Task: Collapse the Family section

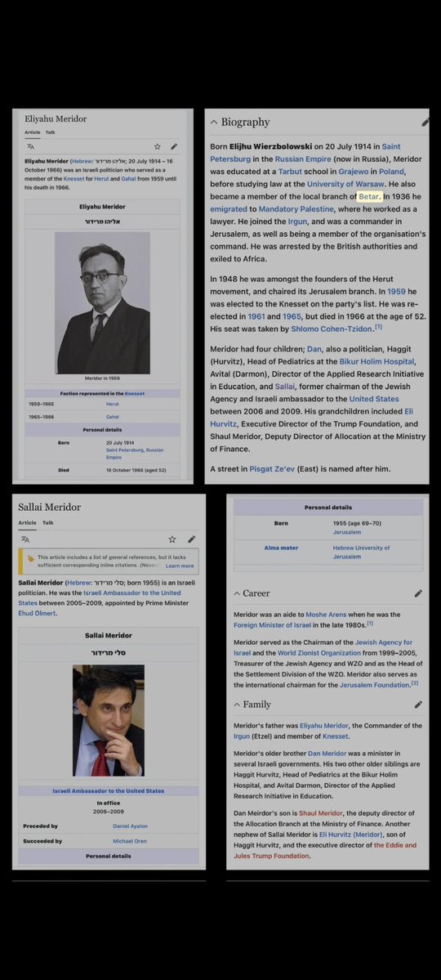Action: click(237, 705)
